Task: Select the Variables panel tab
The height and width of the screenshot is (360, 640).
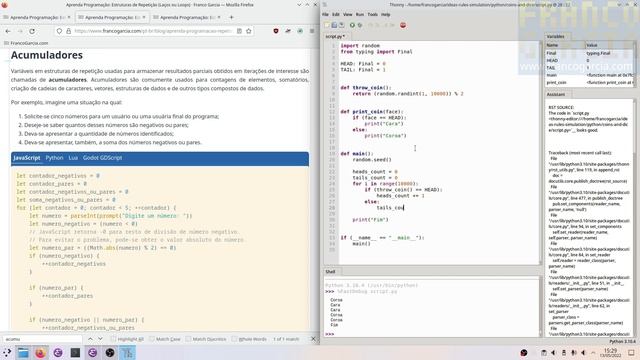Action: point(555,36)
